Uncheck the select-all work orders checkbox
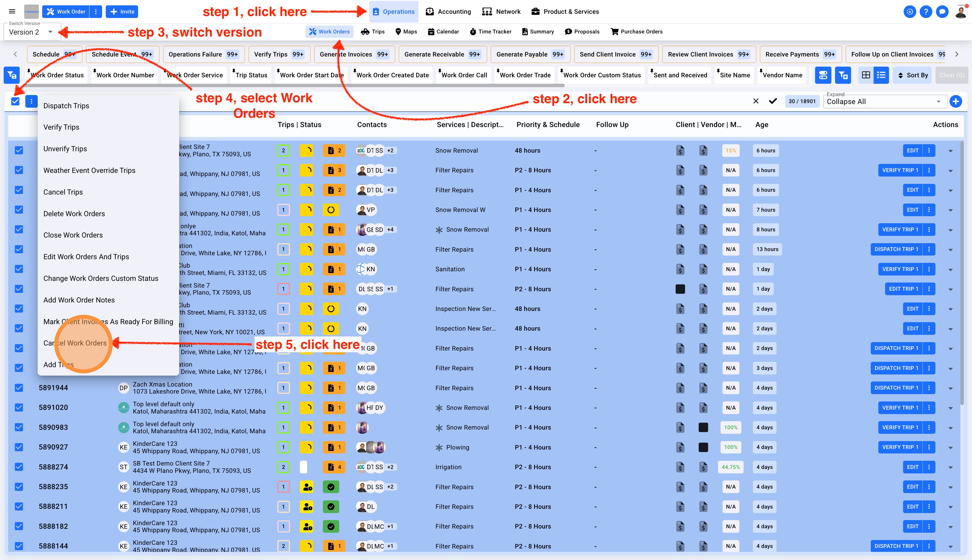 (15, 101)
